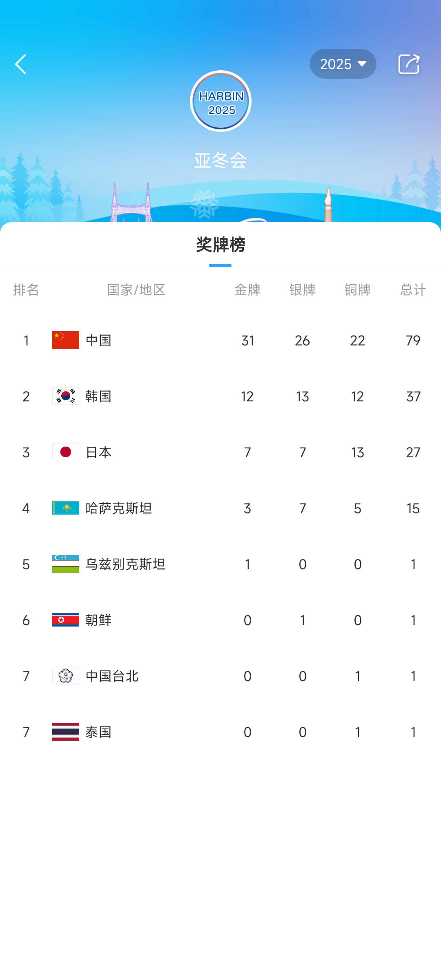Tap the 金牌 column header

(x=247, y=290)
